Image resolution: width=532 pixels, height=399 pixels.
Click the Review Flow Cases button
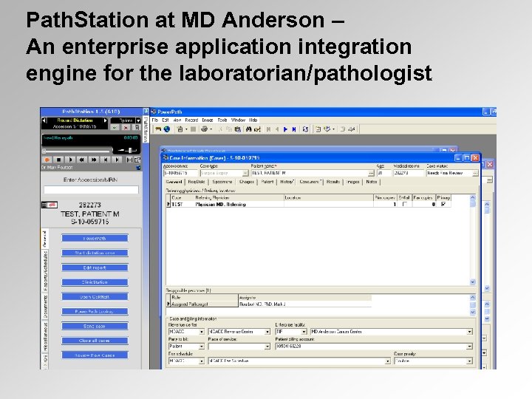[x=95, y=355]
